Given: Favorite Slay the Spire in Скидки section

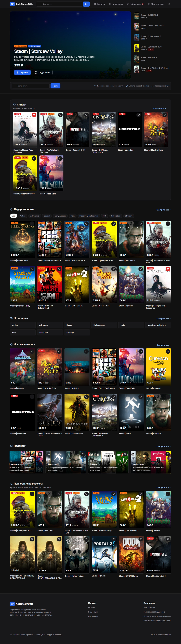Looking at the screenshot, I should [x=165, y=115].
